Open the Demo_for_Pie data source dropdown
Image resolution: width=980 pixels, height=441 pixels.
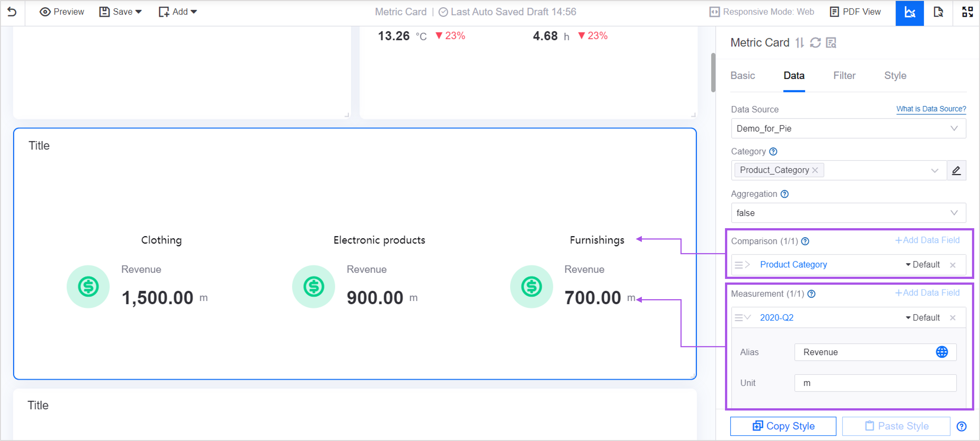point(848,128)
